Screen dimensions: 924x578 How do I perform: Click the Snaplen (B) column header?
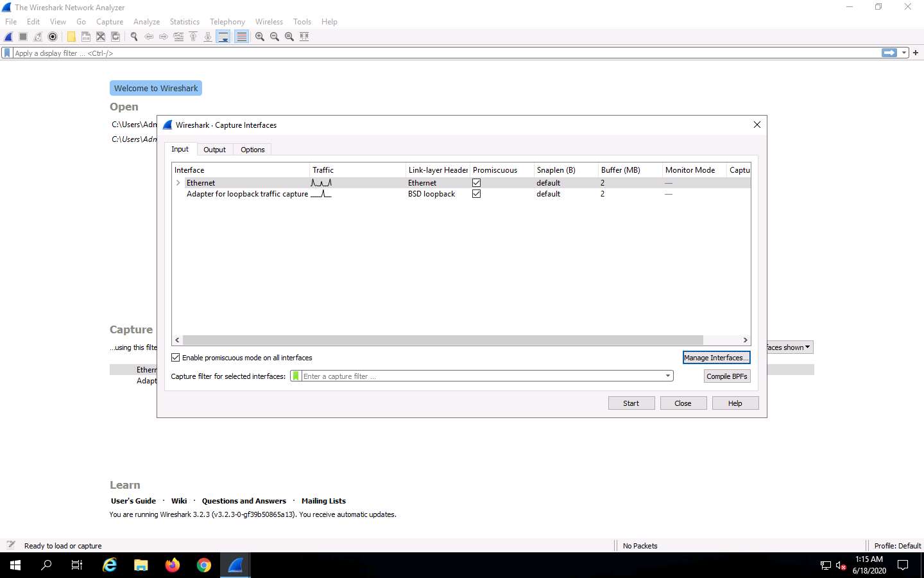click(x=566, y=170)
